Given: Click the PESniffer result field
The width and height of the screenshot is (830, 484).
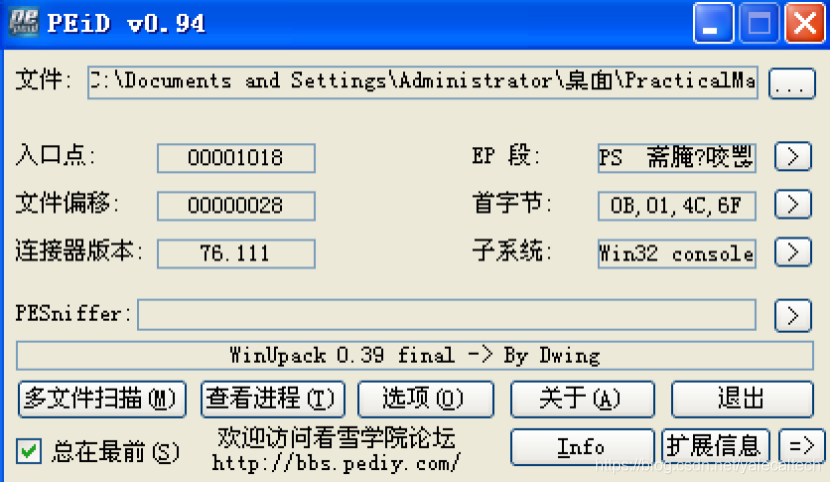Looking at the screenshot, I should point(446,315).
